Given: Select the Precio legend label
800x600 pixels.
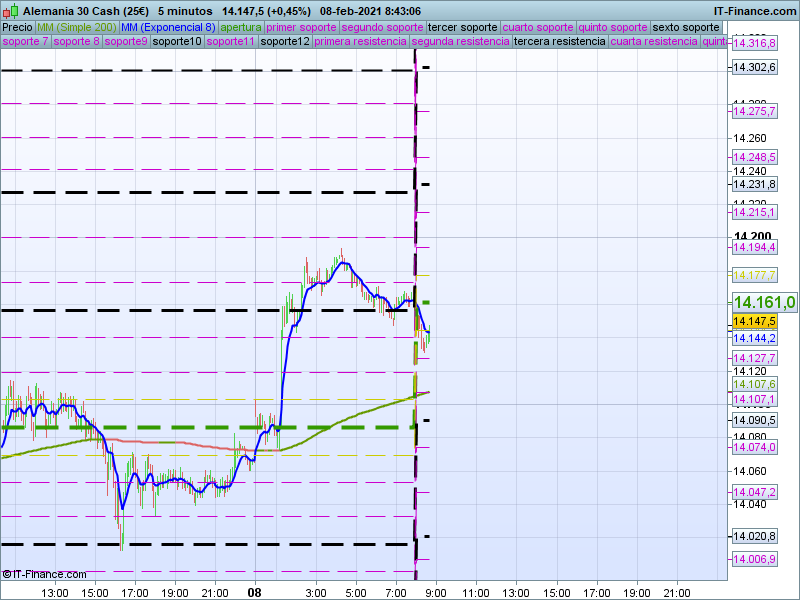Looking at the screenshot, I should pyautogui.click(x=16, y=27).
